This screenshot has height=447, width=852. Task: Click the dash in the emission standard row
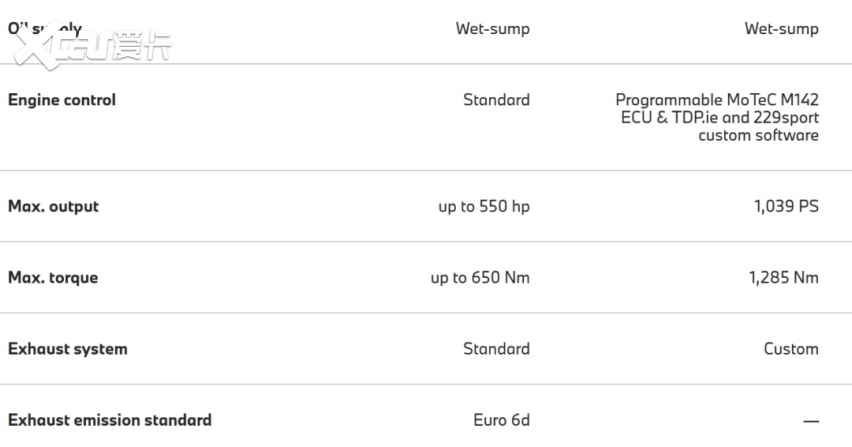[x=810, y=421]
